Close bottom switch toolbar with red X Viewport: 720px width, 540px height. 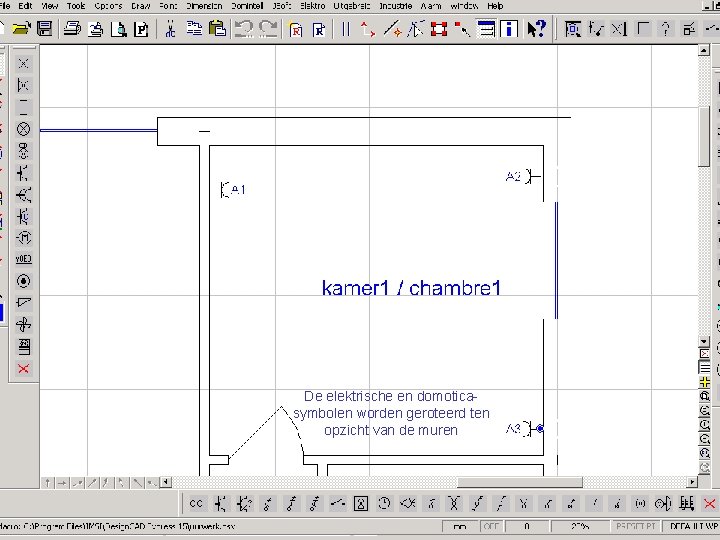pyautogui.click(x=710, y=504)
